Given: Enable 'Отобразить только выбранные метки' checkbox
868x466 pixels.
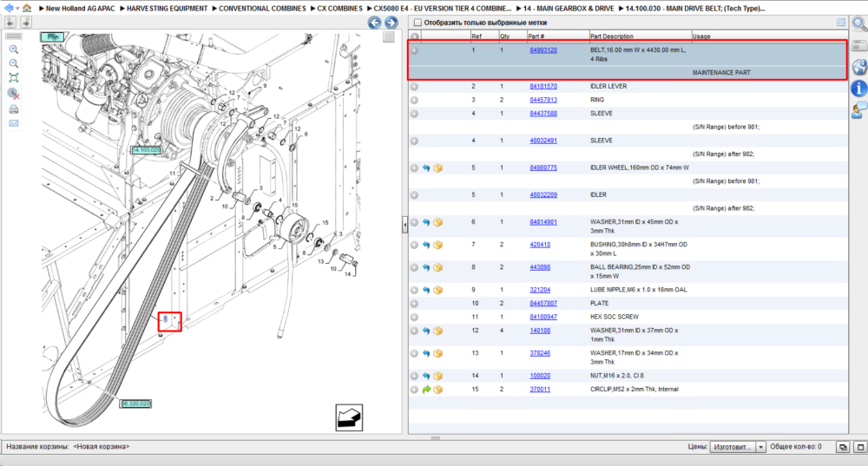Looking at the screenshot, I should point(418,23).
